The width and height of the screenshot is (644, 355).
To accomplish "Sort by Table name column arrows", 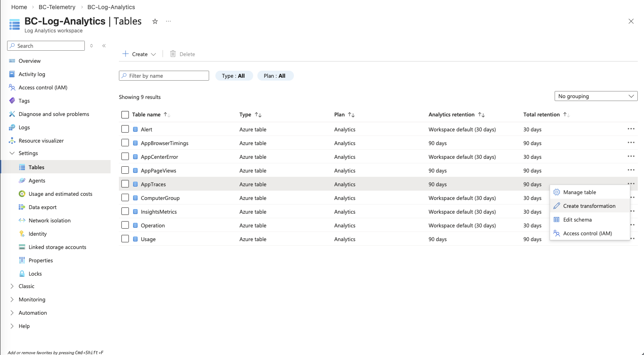I will point(167,115).
